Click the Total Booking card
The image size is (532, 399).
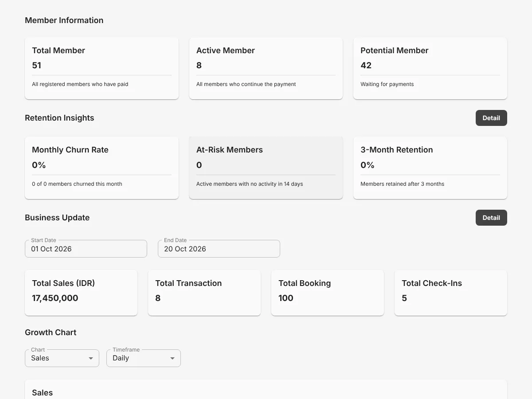pyautogui.click(x=328, y=293)
